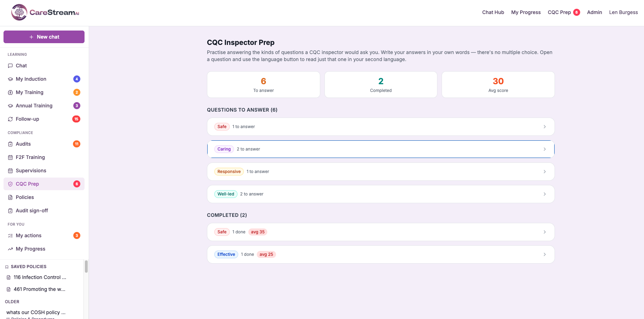Expand the Safe questions to answer row
The width and height of the screenshot is (644, 319).
point(381,127)
